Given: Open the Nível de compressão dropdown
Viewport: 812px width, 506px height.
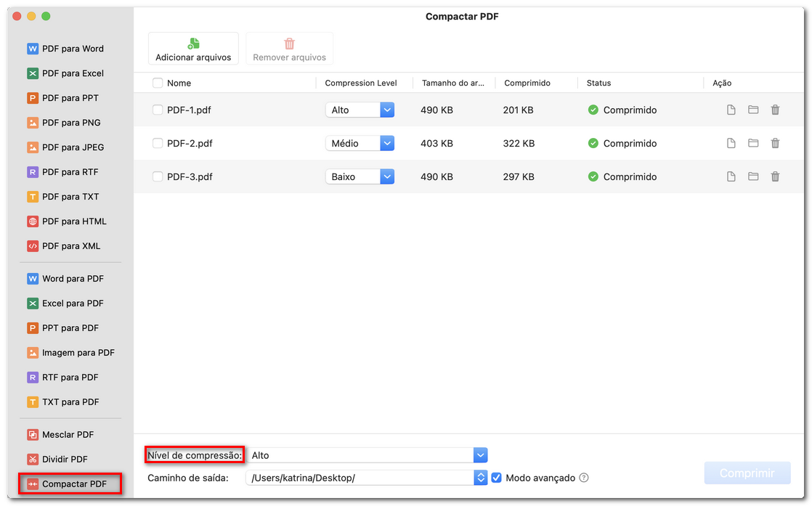Looking at the screenshot, I should pos(480,455).
